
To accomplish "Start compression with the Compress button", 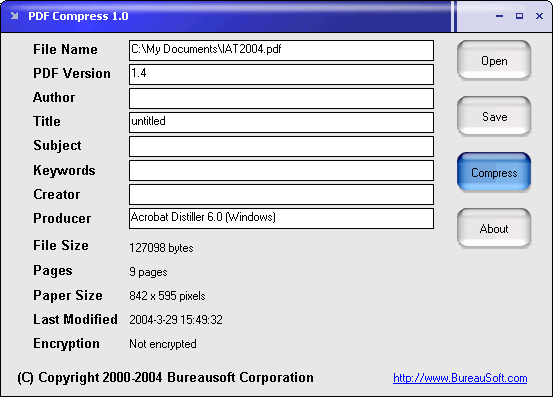I will pos(494,172).
